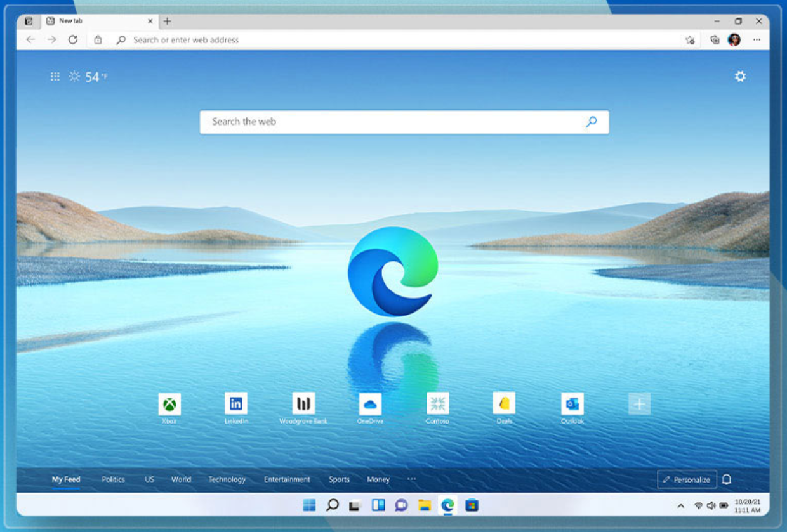Open the user profile avatar
The image size is (787, 532).
(x=734, y=39)
